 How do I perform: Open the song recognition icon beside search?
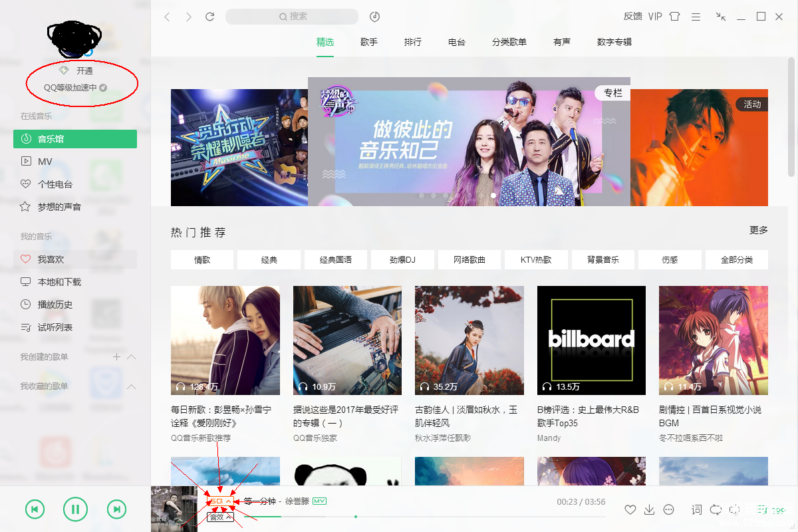pyautogui.click(x=374, y=17)
